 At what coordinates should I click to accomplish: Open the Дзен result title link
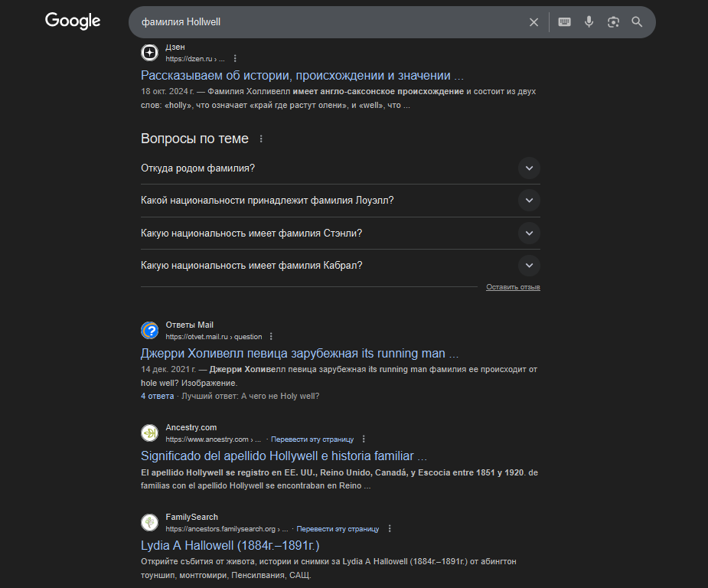[302, 76]
